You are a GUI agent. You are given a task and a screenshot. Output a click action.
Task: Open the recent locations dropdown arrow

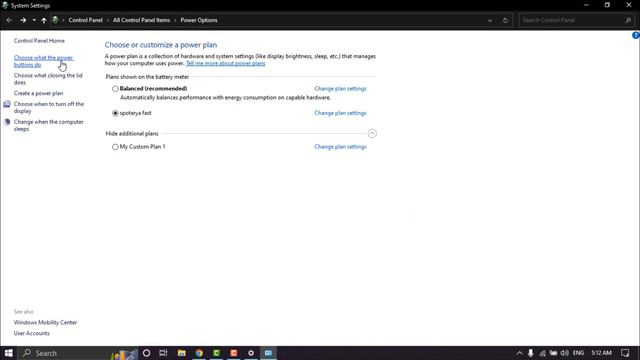[34, 20]
